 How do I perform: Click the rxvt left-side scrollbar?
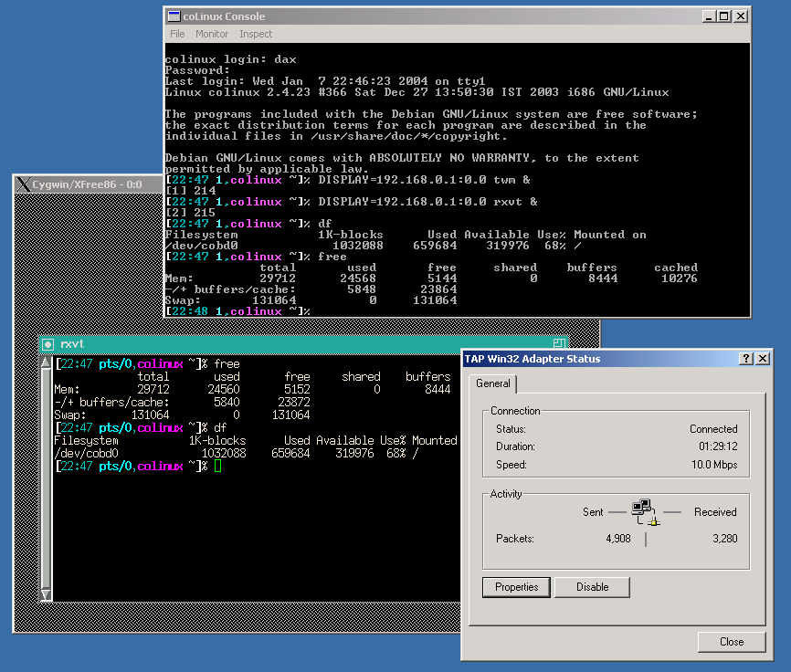(x=46, y=475)
